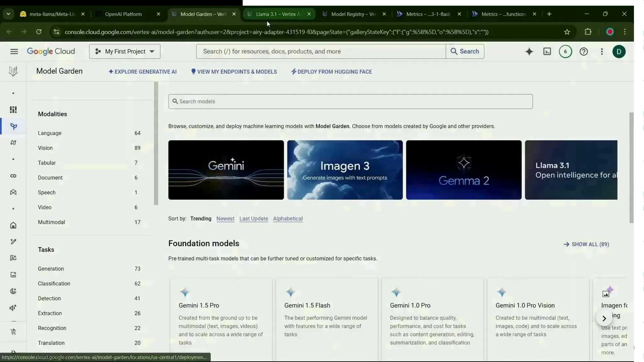Open the Marketplace cart icon in sidebar

coord(13,332)
